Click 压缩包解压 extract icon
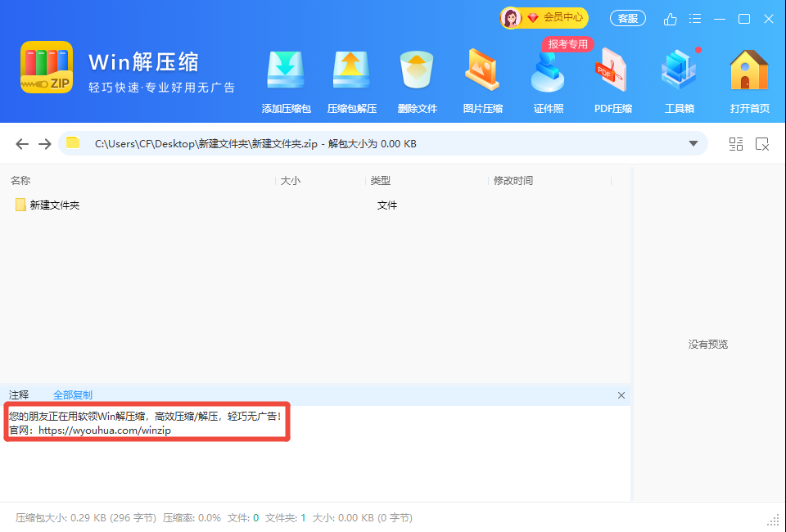This screenshot has height=532, width=786. (351, 82)
